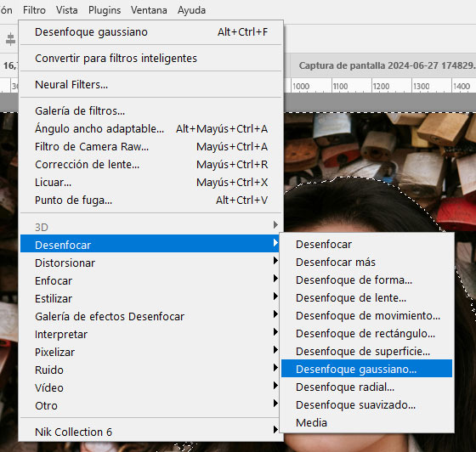
Task: Open the Ventana menu
Action: (149, 10)
